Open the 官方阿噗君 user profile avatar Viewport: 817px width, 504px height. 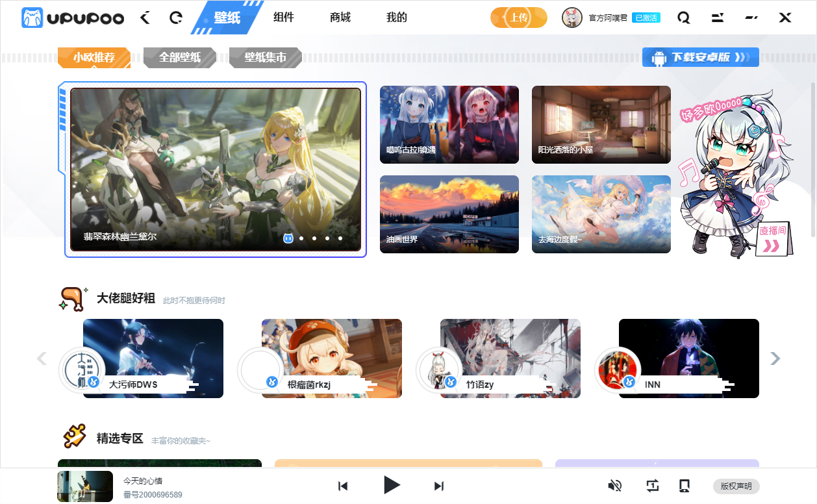[x=572, y=18]
